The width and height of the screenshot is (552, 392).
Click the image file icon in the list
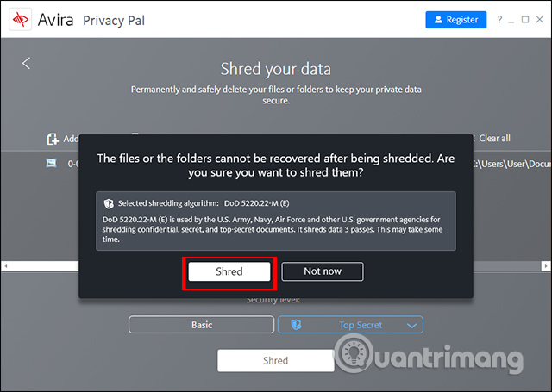pyautogui.click(x=52, y=162)
